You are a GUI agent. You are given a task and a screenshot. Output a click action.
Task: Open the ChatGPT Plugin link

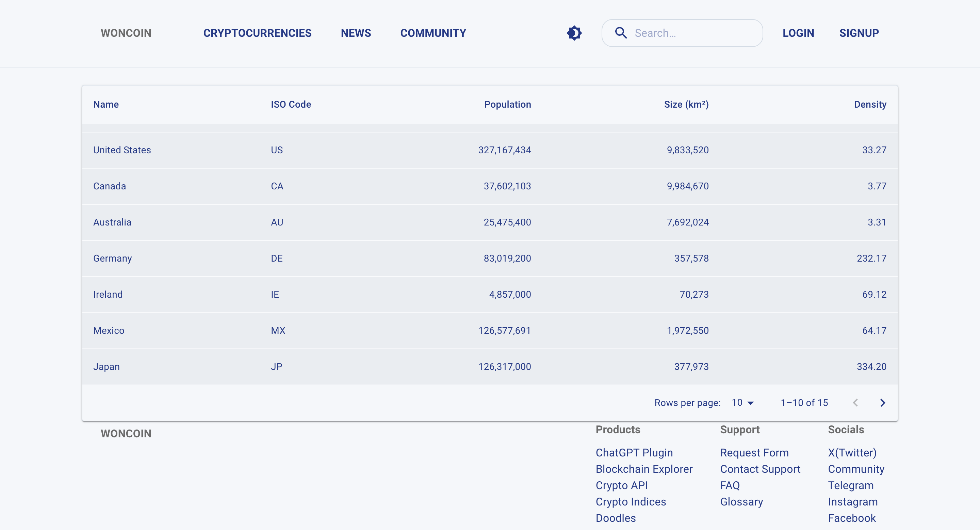634,453
